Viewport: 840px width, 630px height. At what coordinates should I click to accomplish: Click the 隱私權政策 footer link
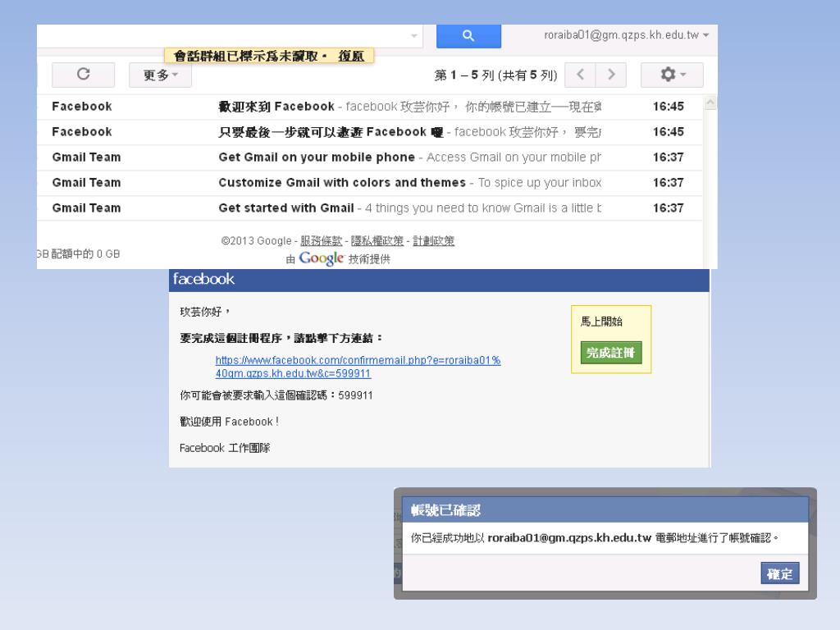tap(377, 240)
